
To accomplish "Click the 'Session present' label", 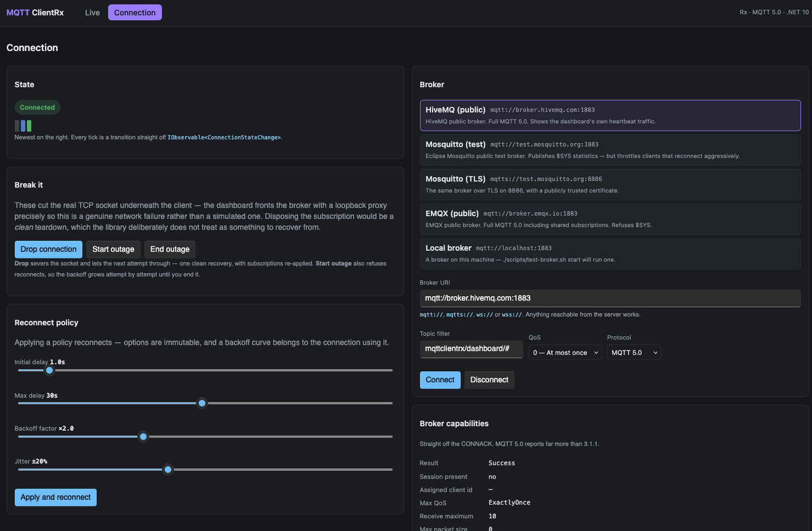I will pos(444,477).
